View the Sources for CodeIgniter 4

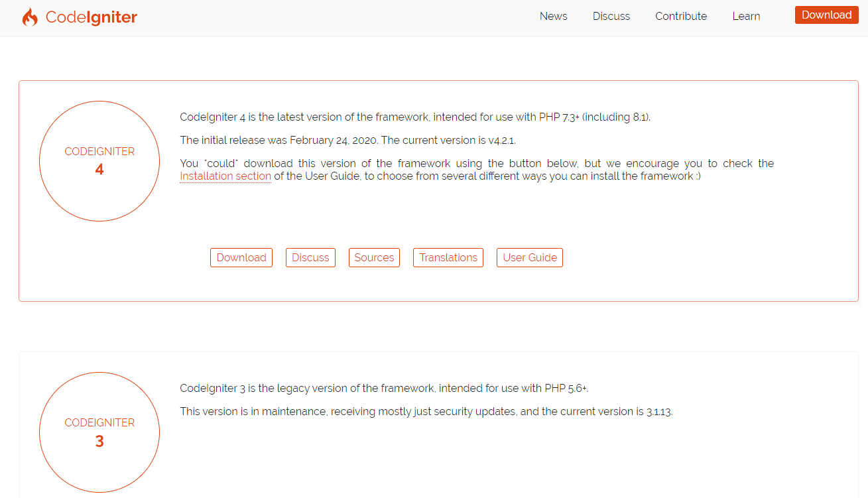[x=374, y=257]
